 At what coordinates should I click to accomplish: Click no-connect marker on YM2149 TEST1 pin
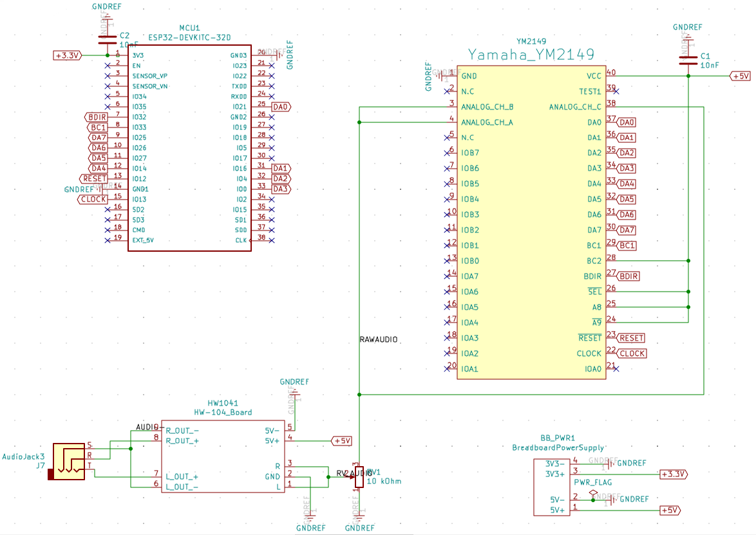click(616, 91)
